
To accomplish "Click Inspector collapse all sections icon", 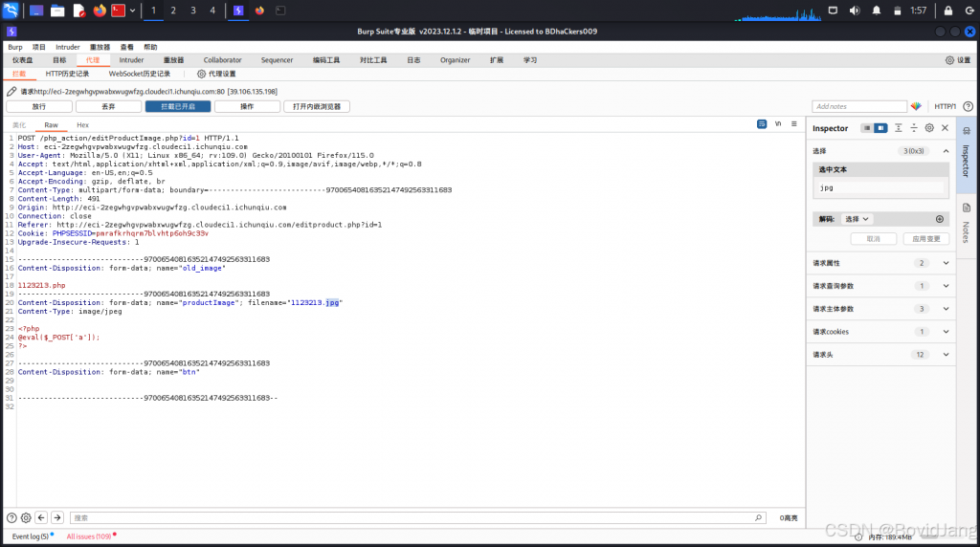I will point(914,128).
